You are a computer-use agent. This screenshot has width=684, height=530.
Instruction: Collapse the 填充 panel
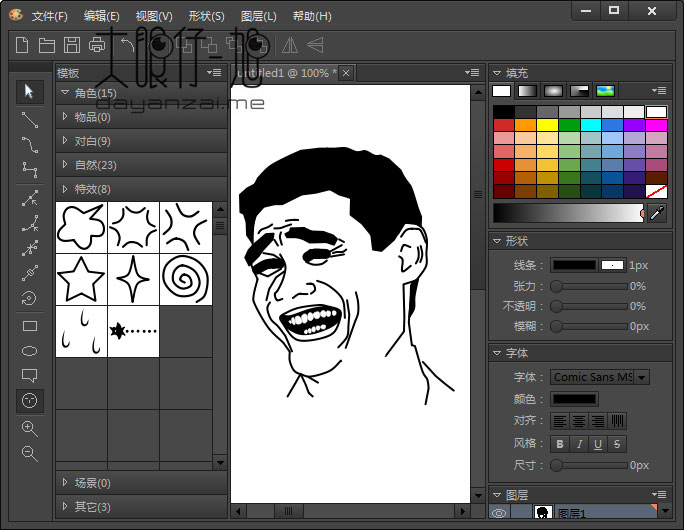pos(497,73)
